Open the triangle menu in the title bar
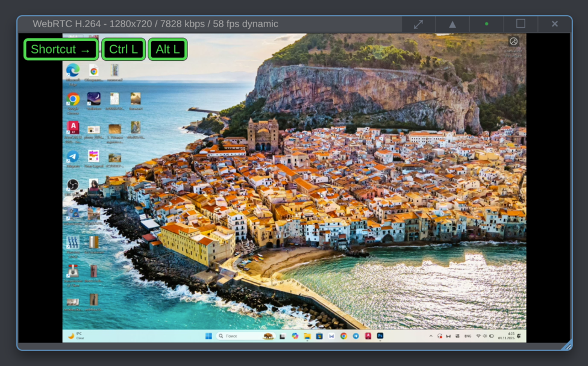 [x=452, y=24]
